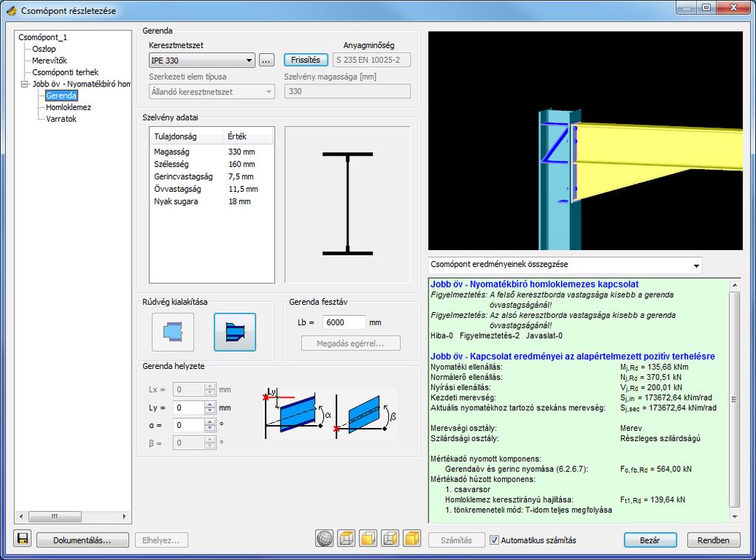Screen dimensions: 756x560
Task: Click the Szélesség 160 mm row
Action: tap(212, 165)
